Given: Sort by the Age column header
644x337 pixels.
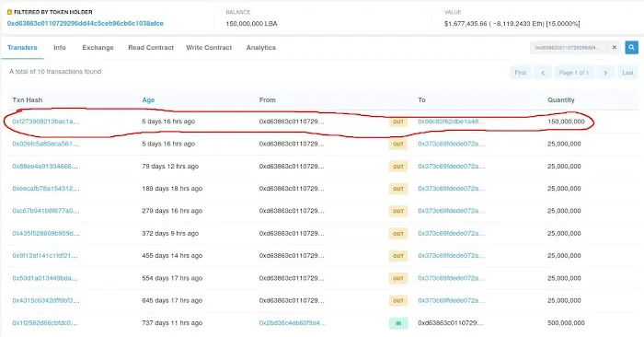Looking at the screenshot, I should pyautogui.click(x=148, y=99).
